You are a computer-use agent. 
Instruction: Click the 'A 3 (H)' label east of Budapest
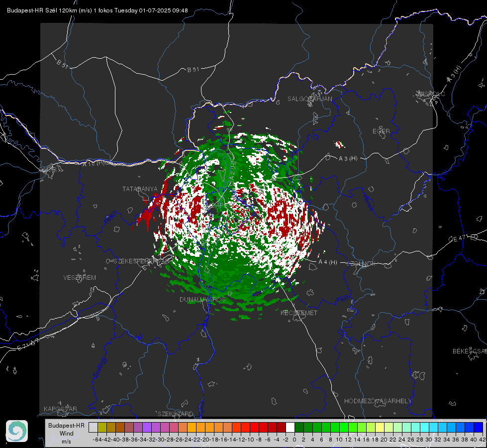pyautogui.click(x=348, y=158)
